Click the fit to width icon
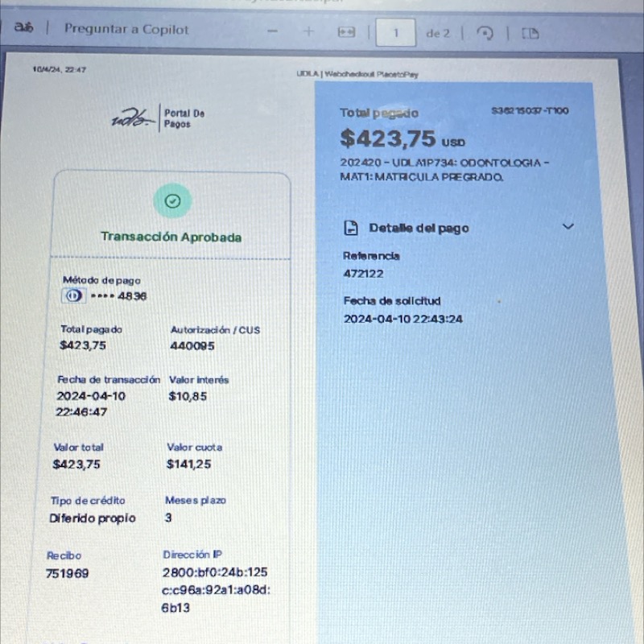The height and width of the screenshot is (644, 644). click(346, 32)
